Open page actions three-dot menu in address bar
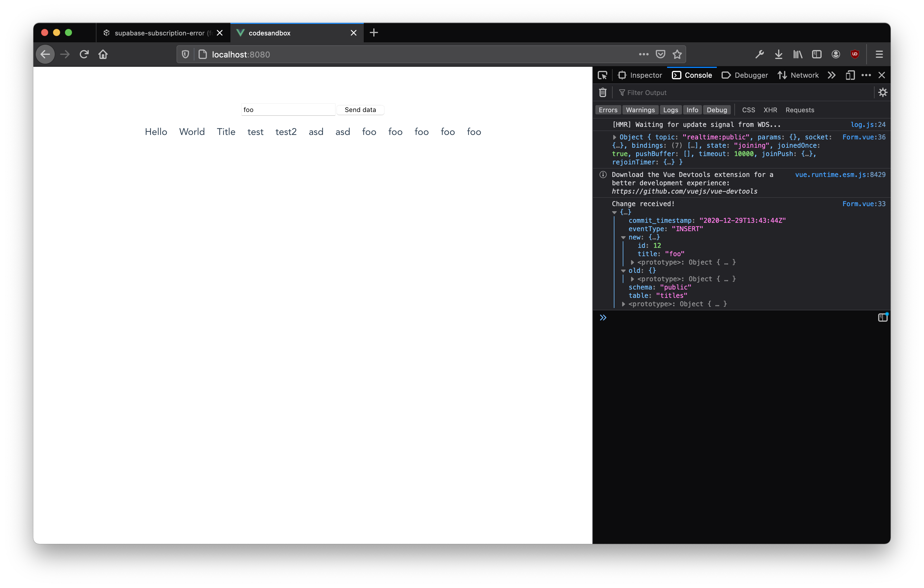Viewport: 924px width, 588px height. tap(644, 55)
